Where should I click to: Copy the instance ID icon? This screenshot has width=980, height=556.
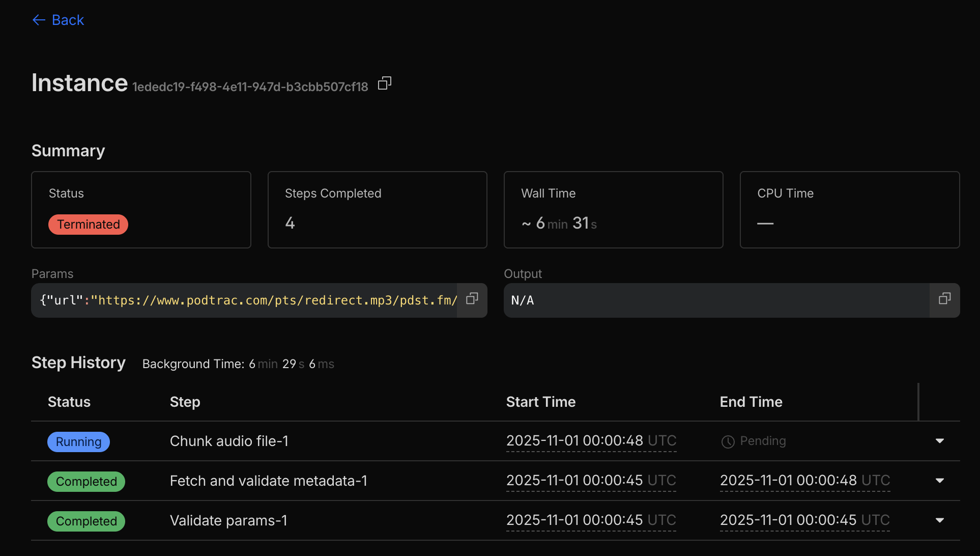pos(385,84)
